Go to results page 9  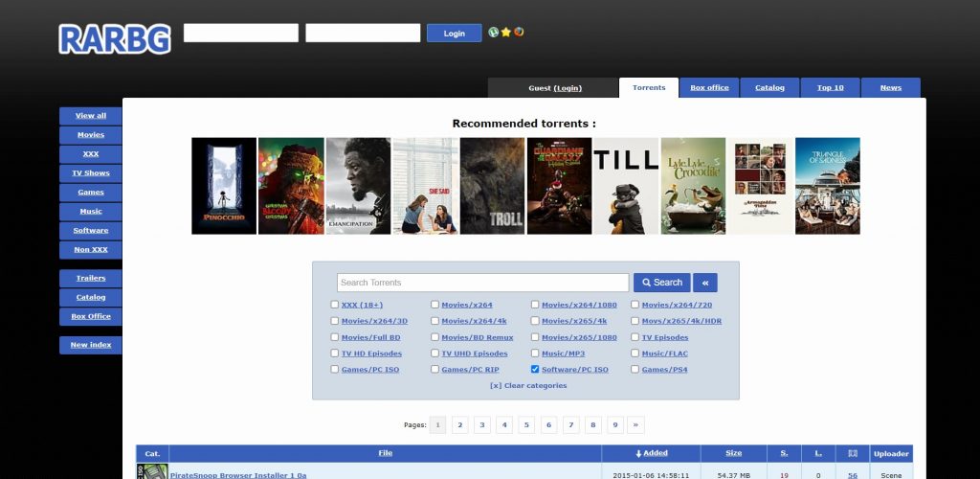[615, 425]
